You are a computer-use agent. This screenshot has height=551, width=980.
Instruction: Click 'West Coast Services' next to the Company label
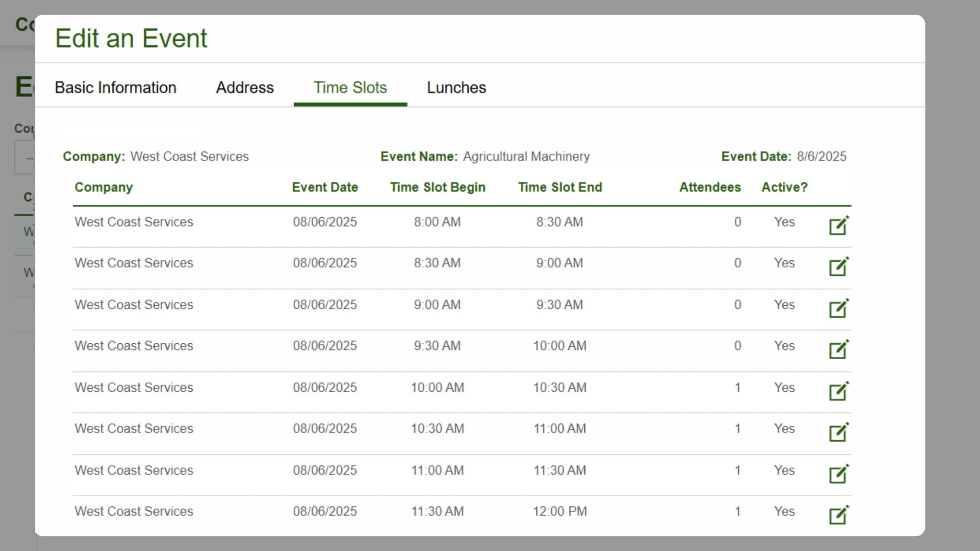pyautogui.click(x=190, y=157)
